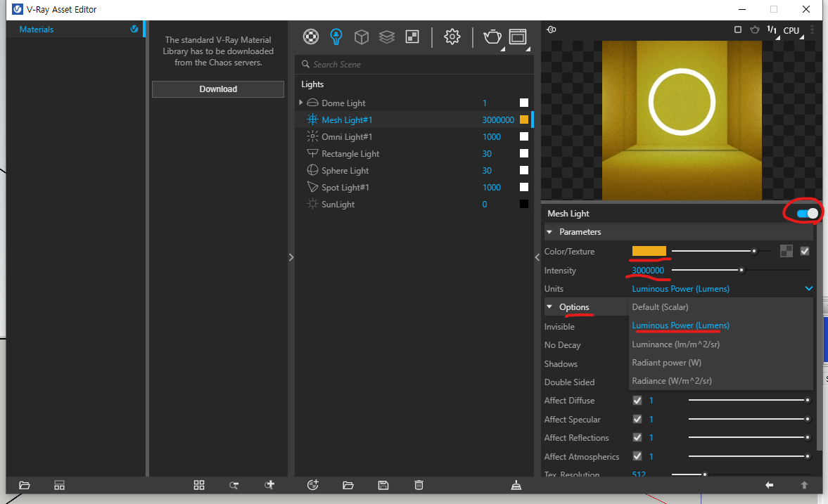Click the Affect Diffuse slider handle
Screen dimensions: 828x504
point(808,400)
